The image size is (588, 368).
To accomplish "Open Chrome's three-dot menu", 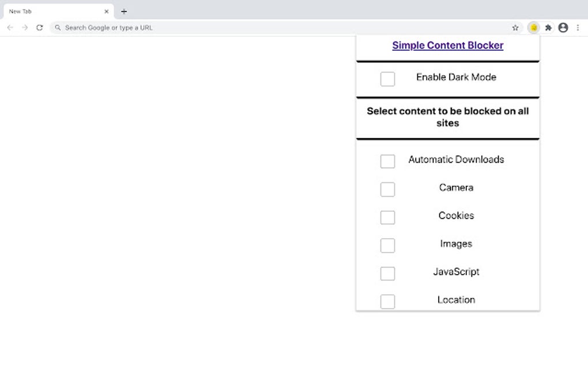I will (578, 28).
